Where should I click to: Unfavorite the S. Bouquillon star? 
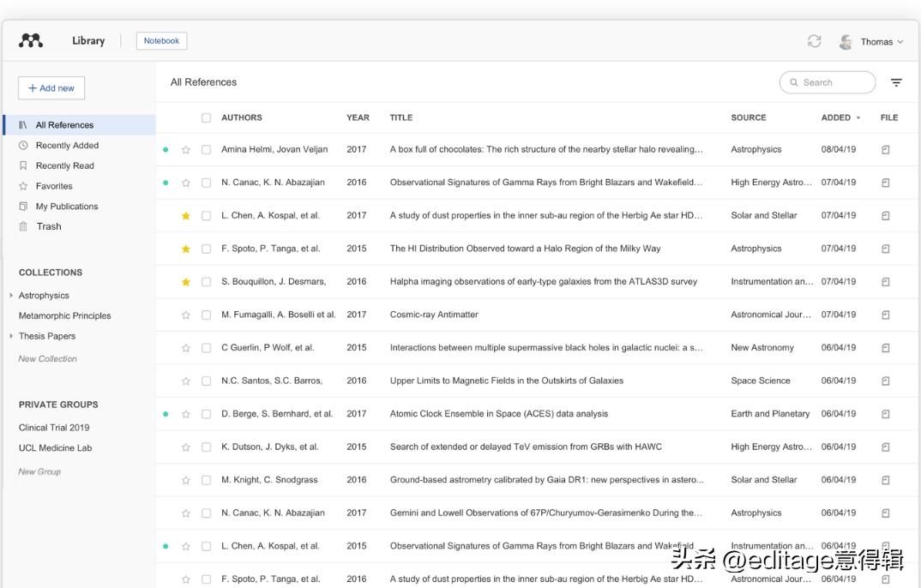coord(185,282)
